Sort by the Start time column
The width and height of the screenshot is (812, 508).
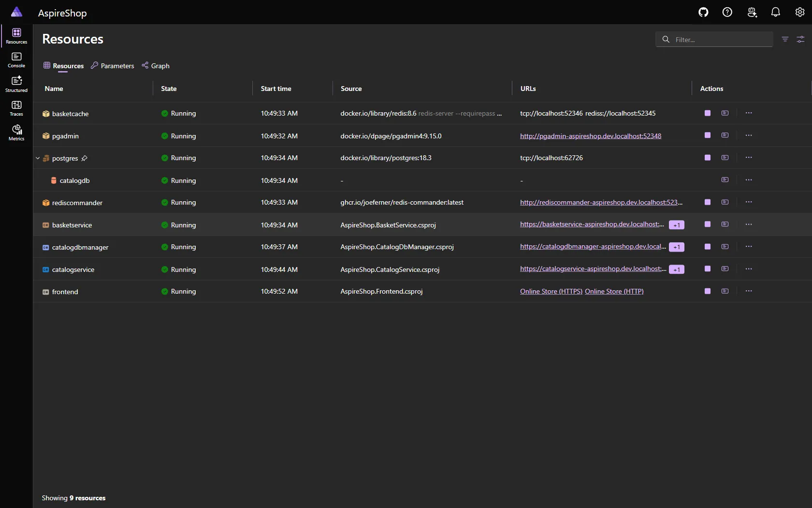point(276,89)
